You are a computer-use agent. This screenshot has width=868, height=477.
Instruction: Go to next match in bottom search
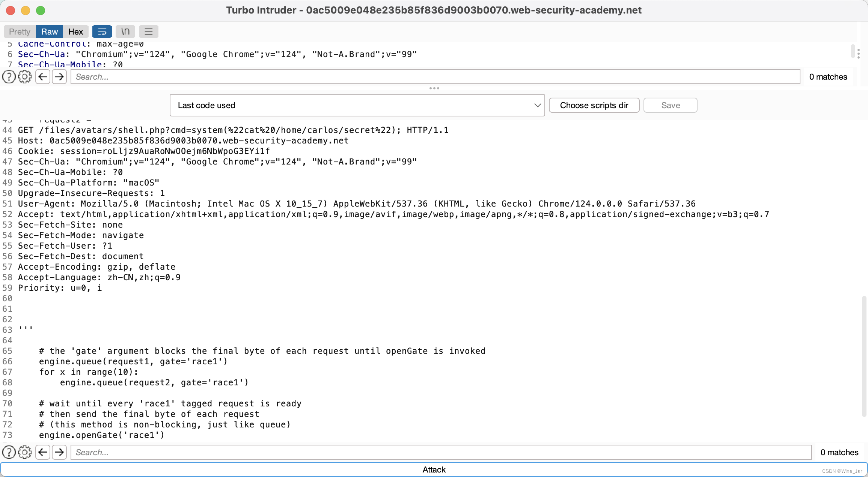(59, 452)
